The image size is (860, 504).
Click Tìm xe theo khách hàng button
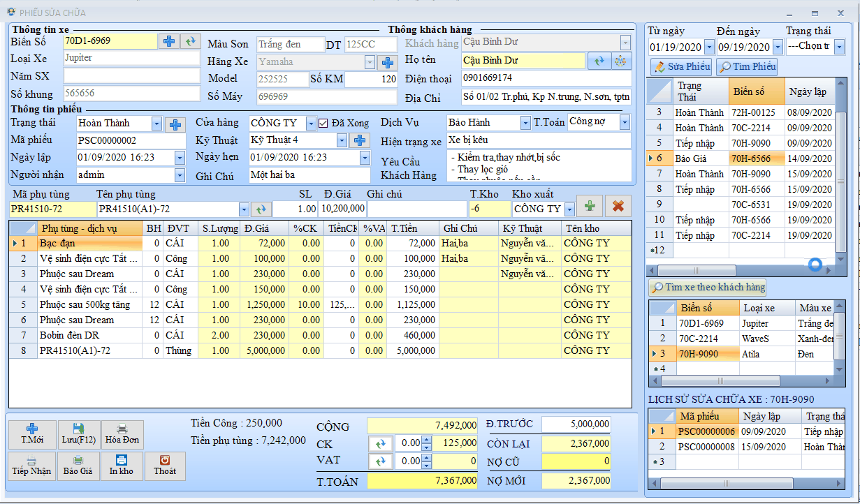click(x=708, y=287)
